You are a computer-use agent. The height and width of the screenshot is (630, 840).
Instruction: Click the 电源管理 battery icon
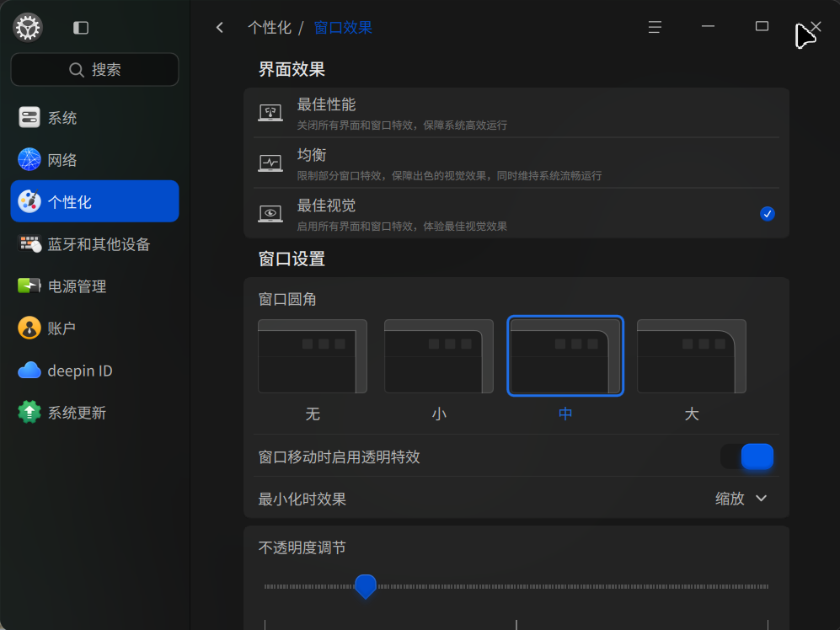(29, 286)
